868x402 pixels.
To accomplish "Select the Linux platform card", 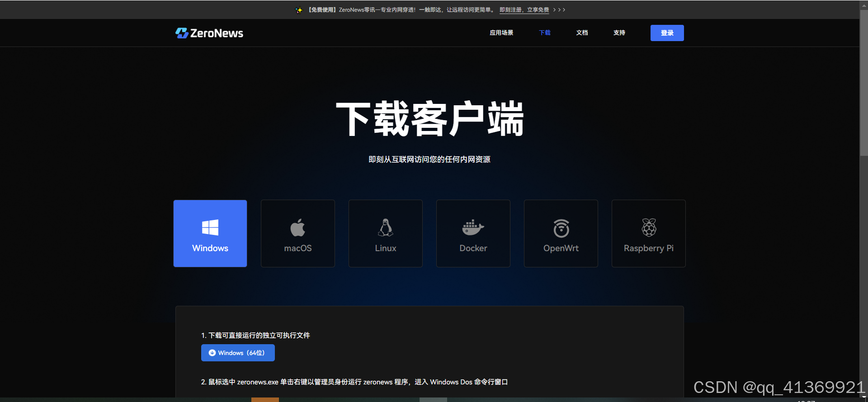I will point(386,234).
